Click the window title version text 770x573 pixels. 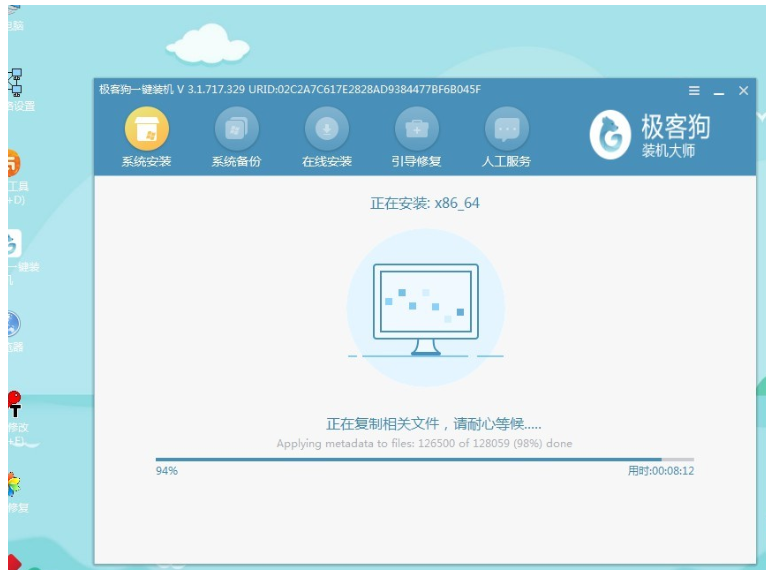click(x=290, y=89)
